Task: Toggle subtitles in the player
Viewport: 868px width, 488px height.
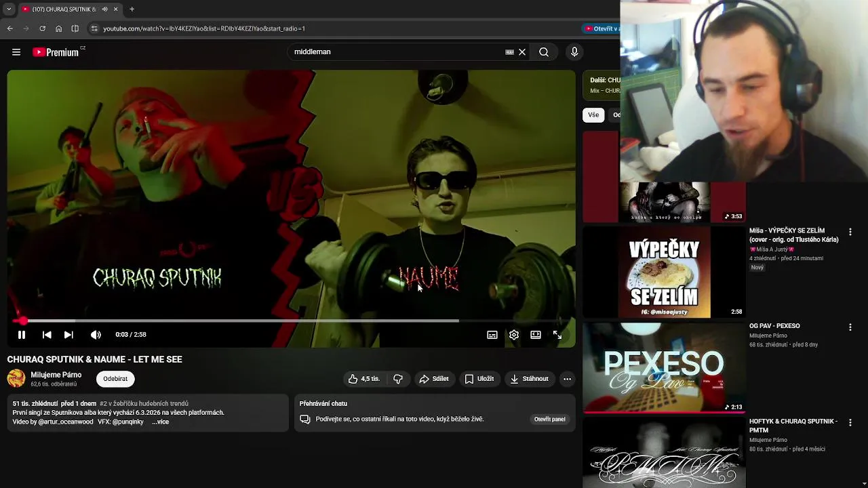Action: (x=492, y=335)
